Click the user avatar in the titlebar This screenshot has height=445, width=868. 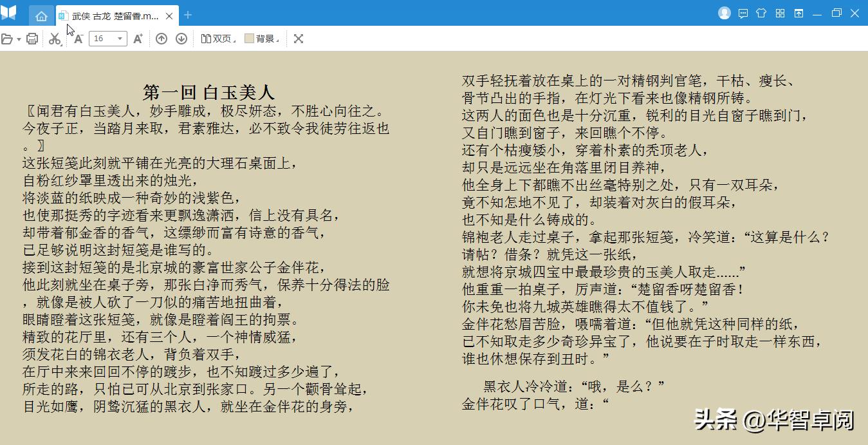(x=725, y=13)
